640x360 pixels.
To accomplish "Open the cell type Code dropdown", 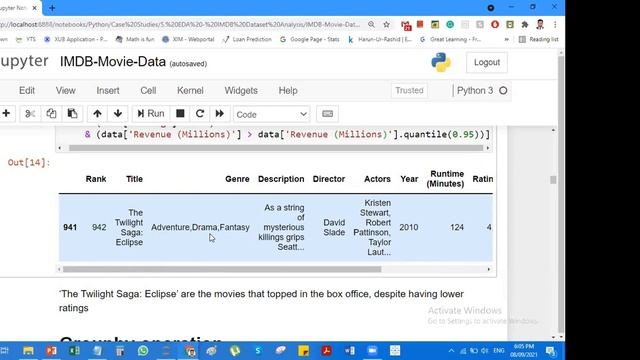I will pyautogui.click(x=271, y=114).
